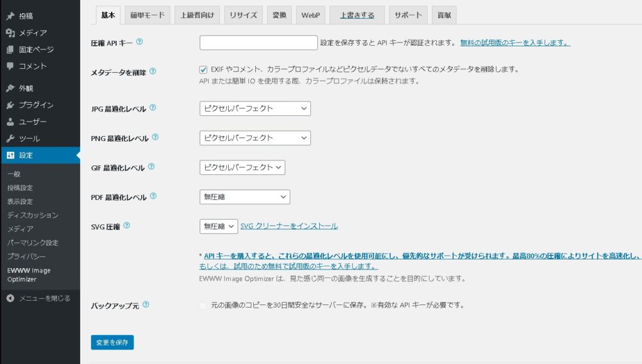Uncheck the メタデータを削除 checkbox
Viewport: 642px width, 364px height.
tap(203, 70)
